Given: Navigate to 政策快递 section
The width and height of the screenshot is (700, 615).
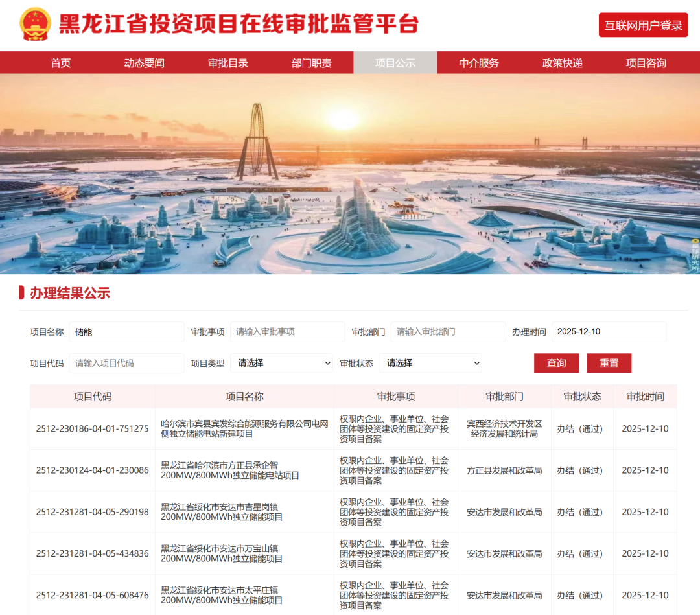Looking at the screenshot, I should click(x=563, y=63).
